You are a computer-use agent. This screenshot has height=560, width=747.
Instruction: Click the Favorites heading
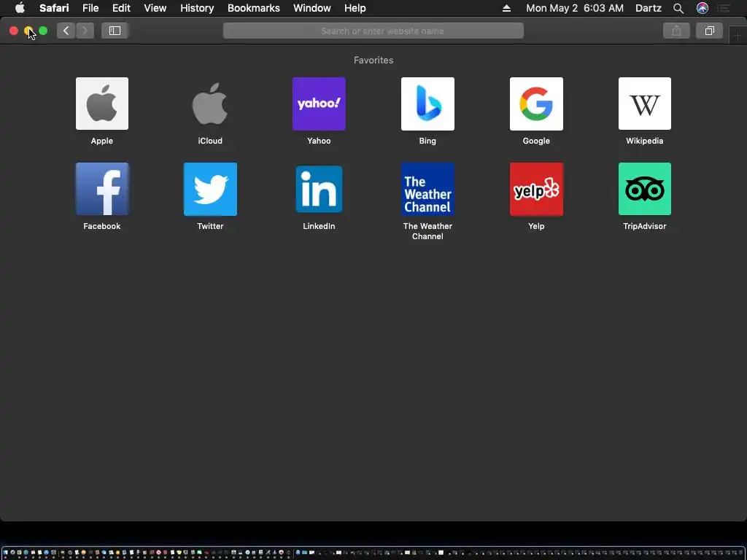tap(373, 60)
